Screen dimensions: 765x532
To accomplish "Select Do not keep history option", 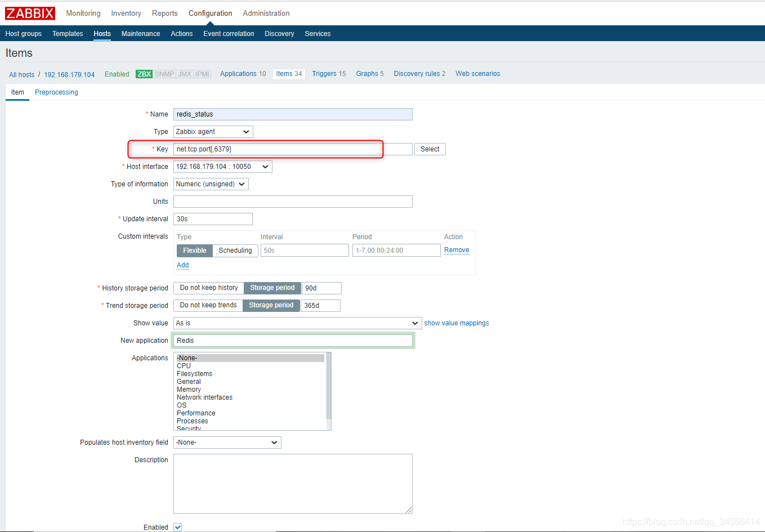I will [x=208, y=288].
